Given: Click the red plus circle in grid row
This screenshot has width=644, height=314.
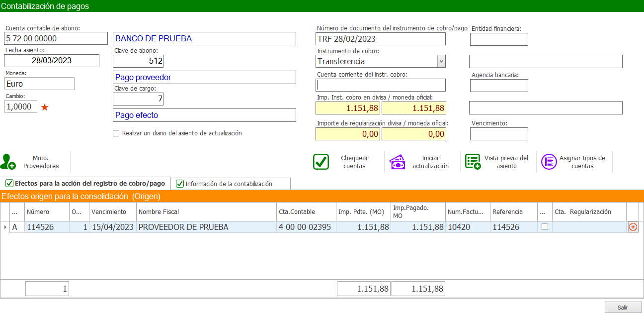Looking at the screenshot, I should point(633,227).
